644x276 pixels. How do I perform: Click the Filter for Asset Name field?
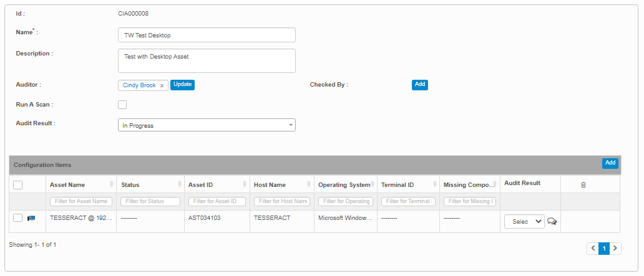tap(81, 201)
